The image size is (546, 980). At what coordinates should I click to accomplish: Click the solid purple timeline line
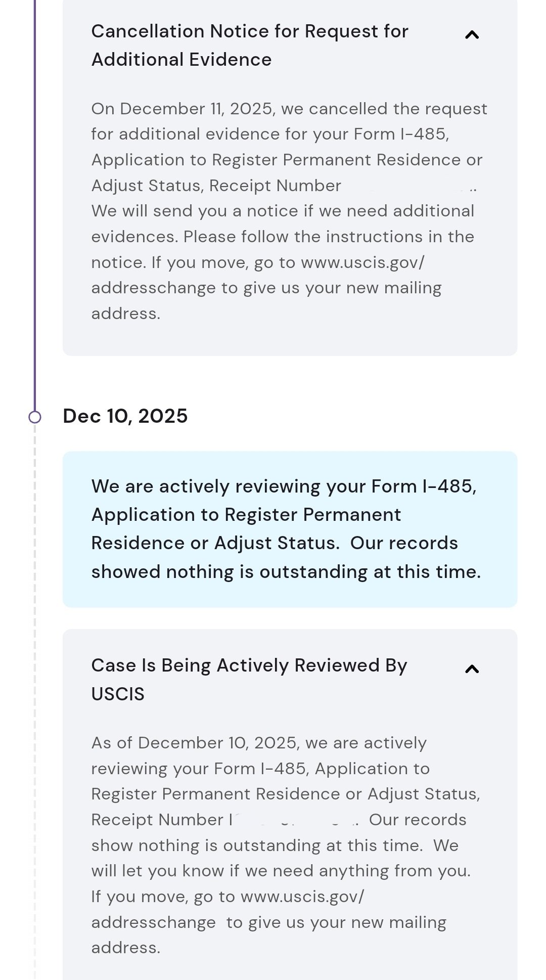pos(35,202)
